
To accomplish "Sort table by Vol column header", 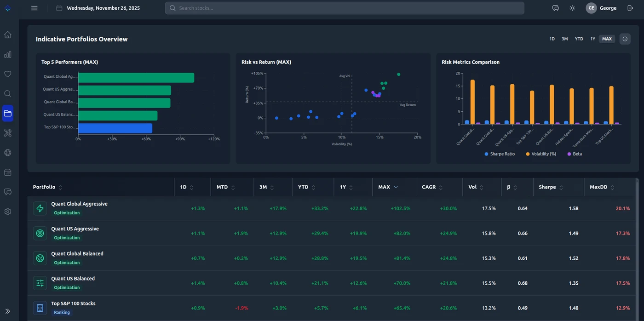I will pyautogui.click(x=476, y=187).
